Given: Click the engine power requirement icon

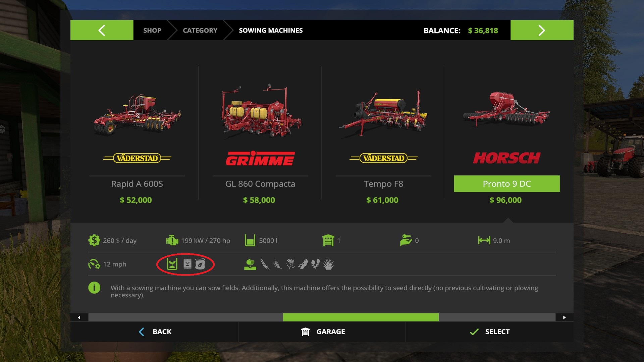Looking at the screenshot, I should click(x=172, y=240).
